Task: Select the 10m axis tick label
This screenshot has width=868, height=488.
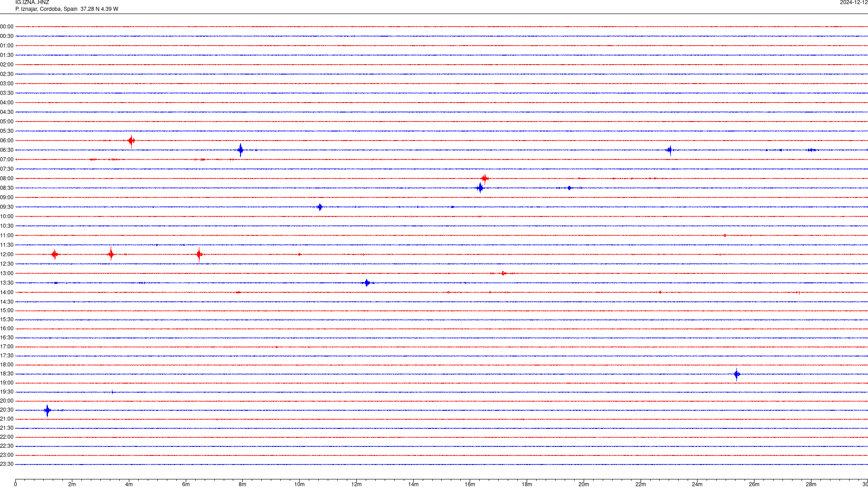Action: click(x=299, y=484)
